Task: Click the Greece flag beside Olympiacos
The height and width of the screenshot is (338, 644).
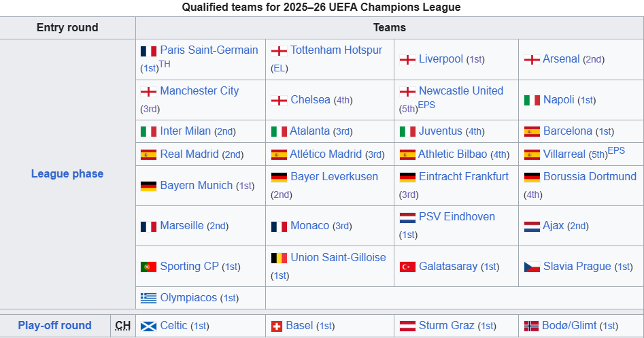Action: (x=148, y=298)
